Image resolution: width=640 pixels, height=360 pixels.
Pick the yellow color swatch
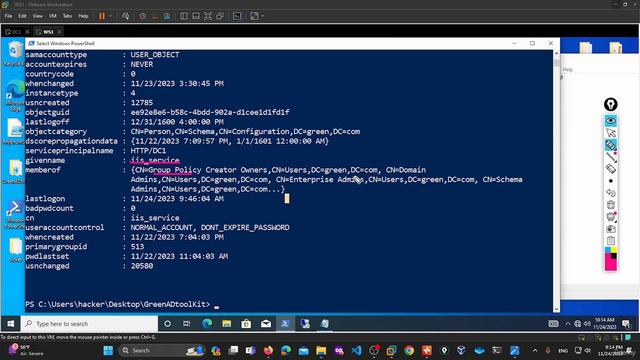click(x=614, y=250)
